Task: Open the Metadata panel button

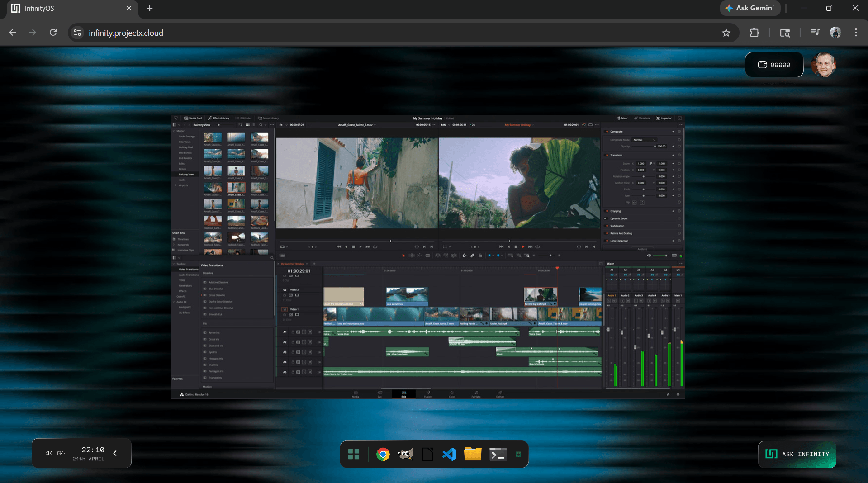Action: click(642, 118)
